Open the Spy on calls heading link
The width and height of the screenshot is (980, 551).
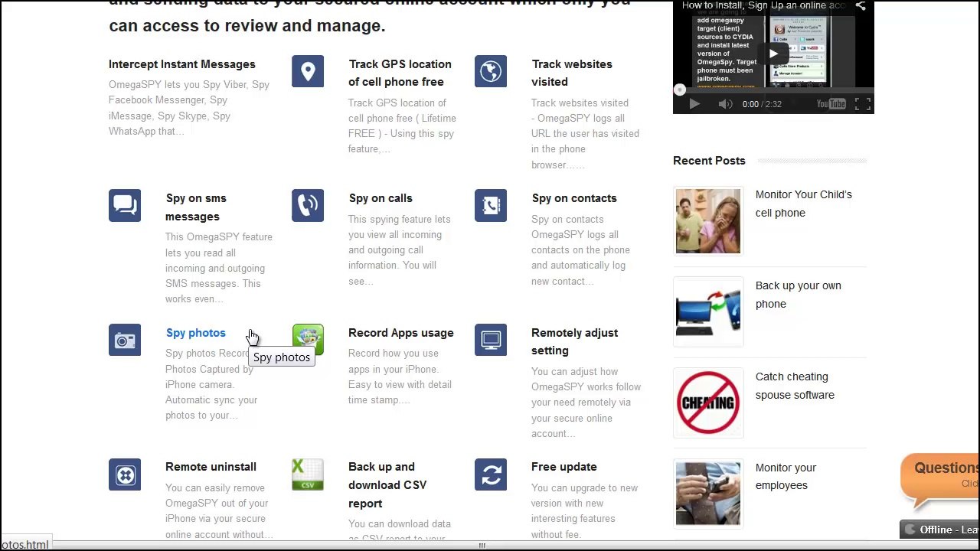pyautogui.click(x=381, y=198)
